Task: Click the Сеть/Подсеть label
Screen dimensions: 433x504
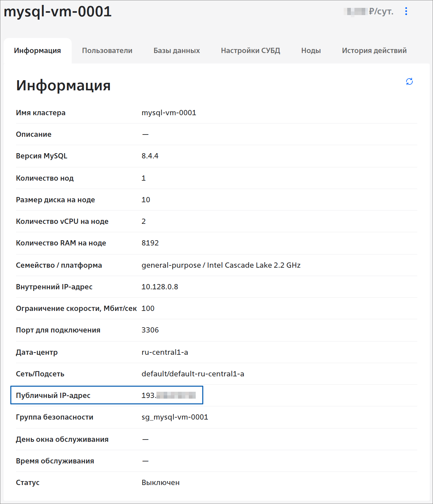Action: tap(40, 374)
